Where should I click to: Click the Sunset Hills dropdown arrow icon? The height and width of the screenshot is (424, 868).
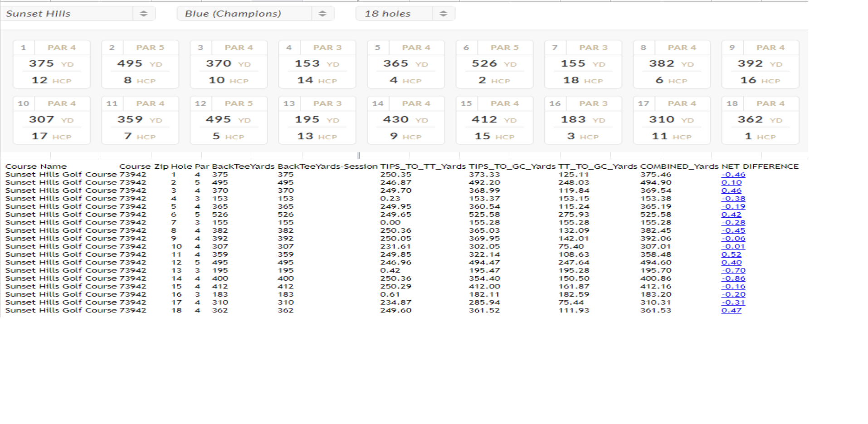pos(144,14)
